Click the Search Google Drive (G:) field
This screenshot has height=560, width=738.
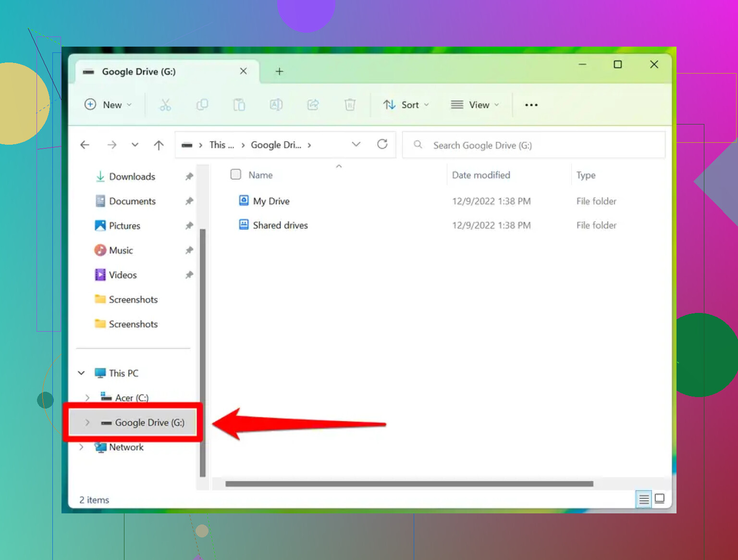[x=534, y=145]
